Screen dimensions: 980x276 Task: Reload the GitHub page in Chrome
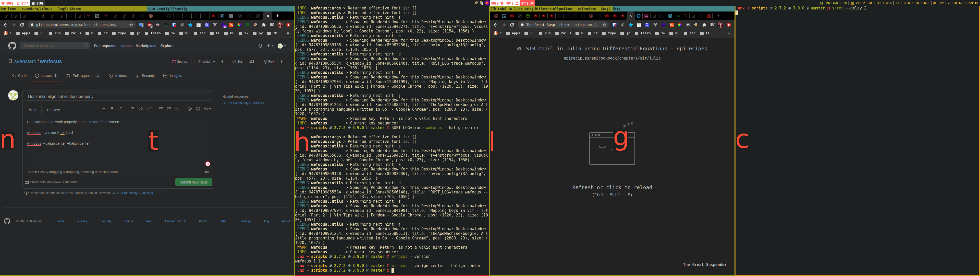(x=22, y=25)
